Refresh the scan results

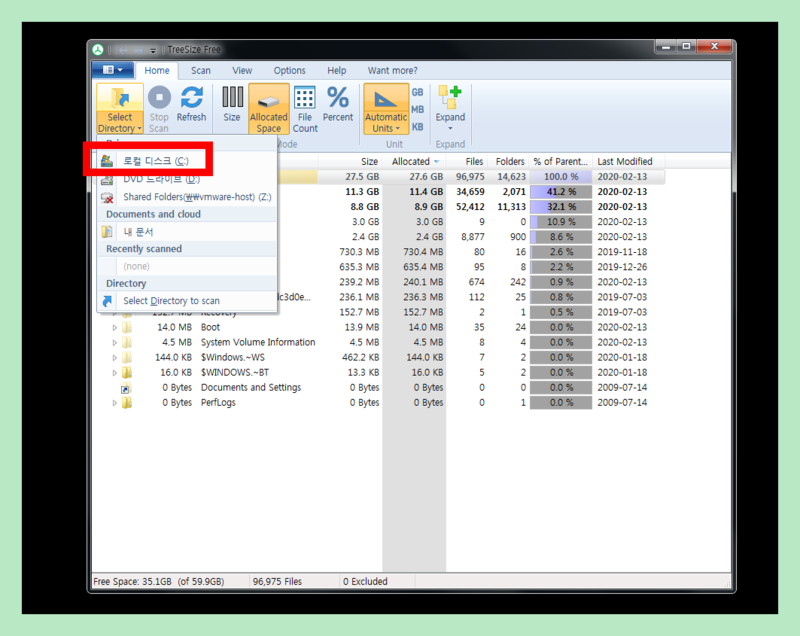tap(191, 105)
